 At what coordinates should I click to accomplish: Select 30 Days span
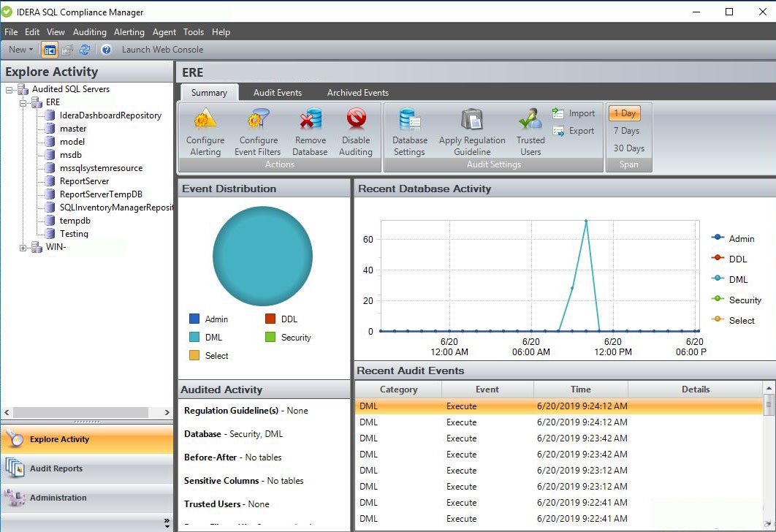click(x=628, y=148)
